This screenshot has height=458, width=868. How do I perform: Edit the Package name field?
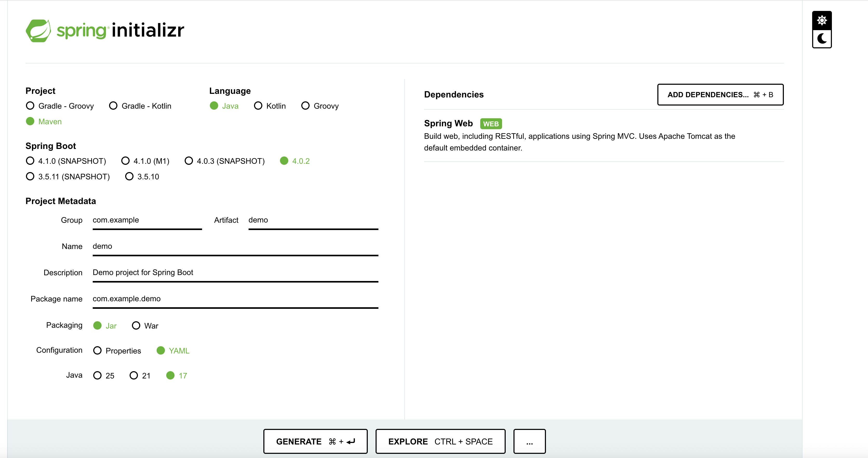[x=236, y=299]
